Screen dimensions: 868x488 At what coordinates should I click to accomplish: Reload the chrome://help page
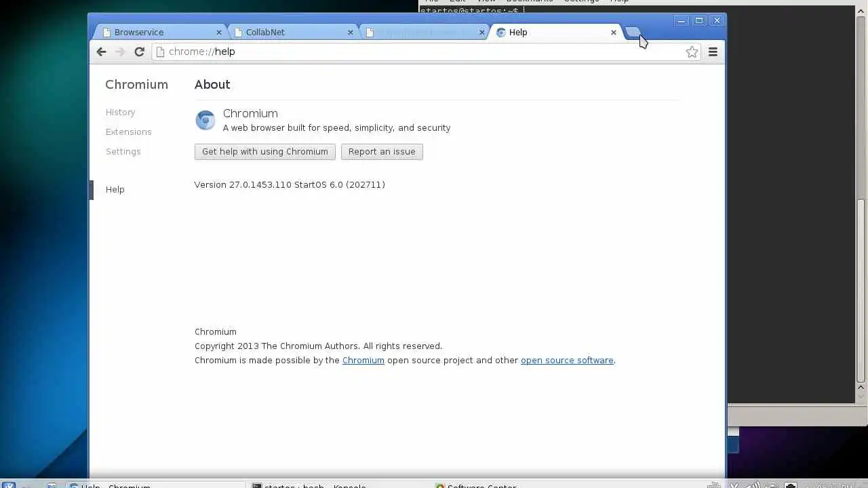139,52
